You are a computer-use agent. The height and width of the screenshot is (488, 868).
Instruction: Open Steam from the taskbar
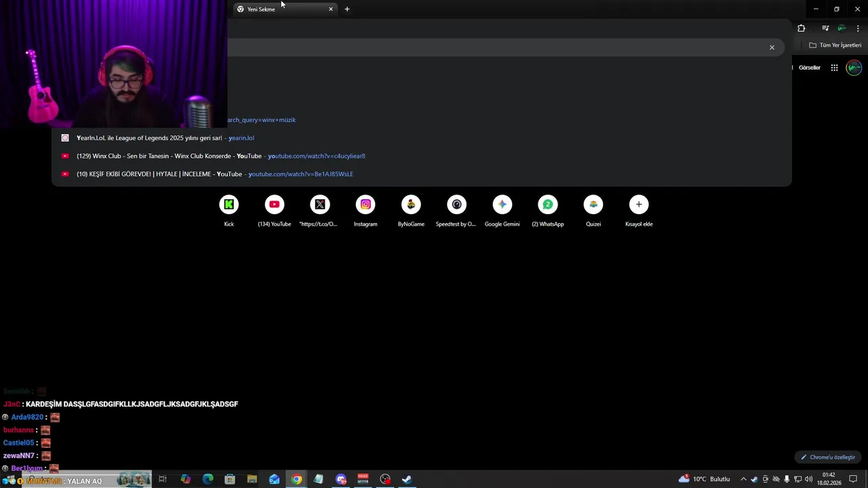tap(407, 479)
